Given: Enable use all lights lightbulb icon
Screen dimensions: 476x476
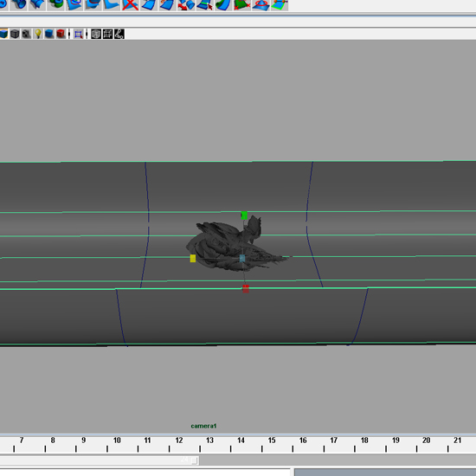Looking at the screenshot, I should point(37,34).
